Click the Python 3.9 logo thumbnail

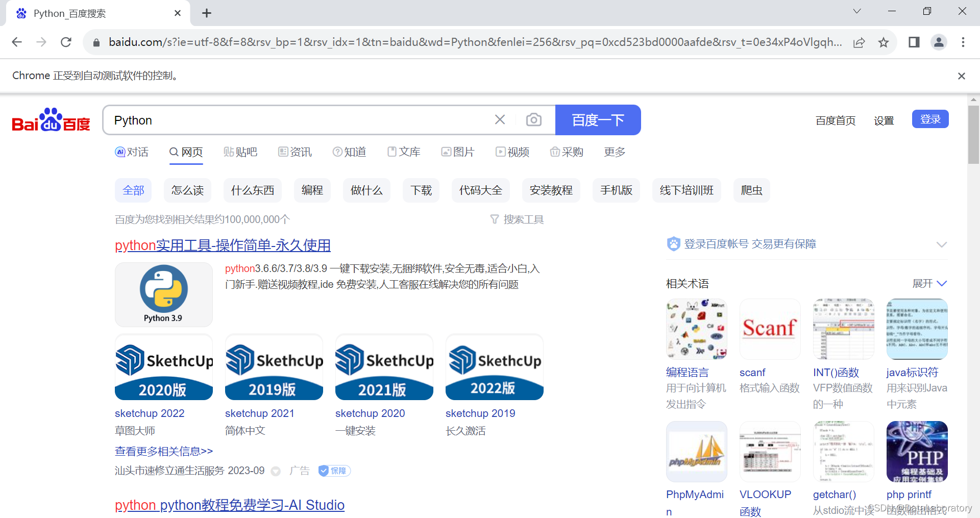[x=164, y=294]
